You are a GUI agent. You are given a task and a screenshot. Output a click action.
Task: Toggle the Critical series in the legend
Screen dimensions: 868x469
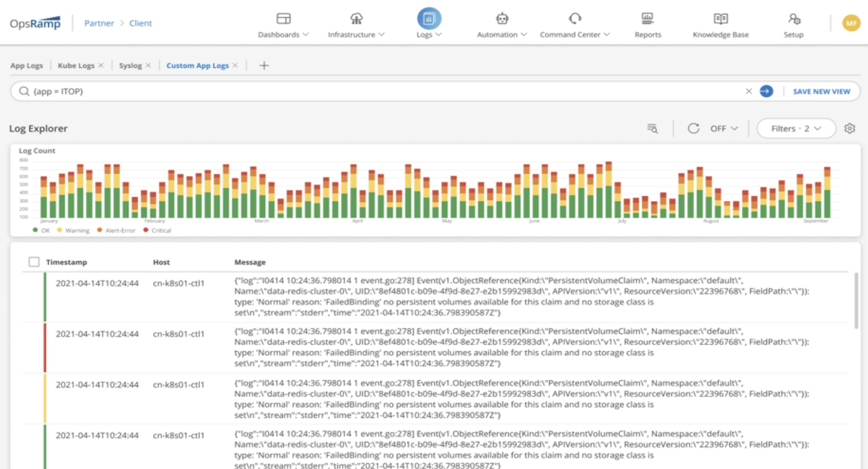pyautogui.click(x=146, y=230)
